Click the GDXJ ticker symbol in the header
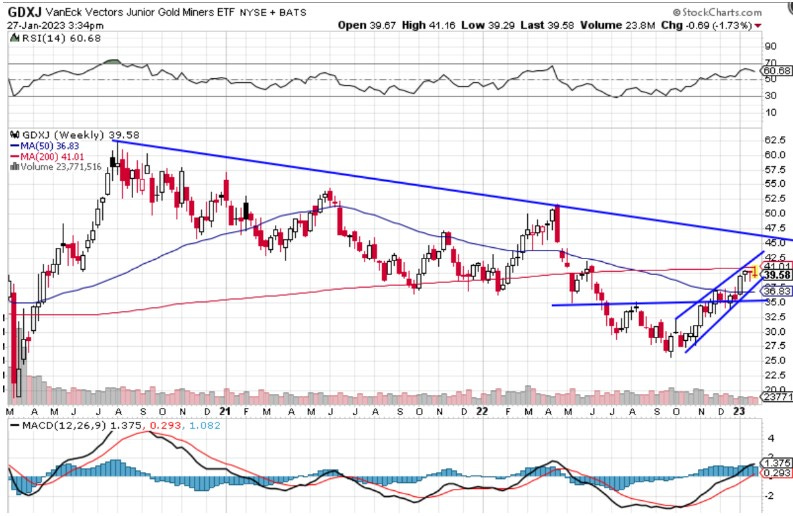The height and width of the screenshot is (516, 793). point(25,12)
